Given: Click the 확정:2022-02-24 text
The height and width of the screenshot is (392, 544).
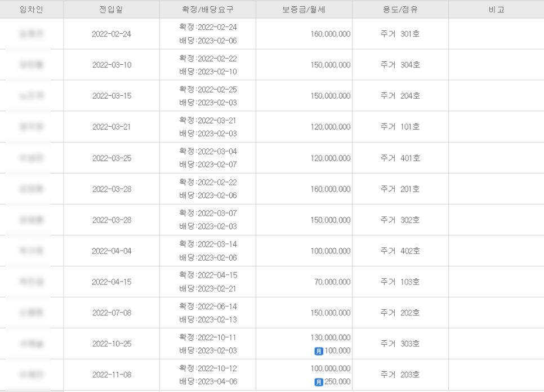Looking at the screenshot, I should click(x=208, y=27).
